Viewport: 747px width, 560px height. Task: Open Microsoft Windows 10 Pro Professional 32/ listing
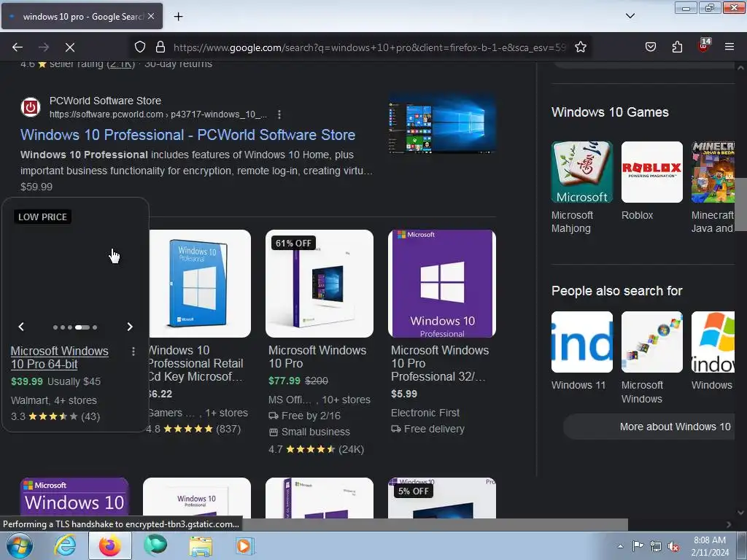pos(440,363)
